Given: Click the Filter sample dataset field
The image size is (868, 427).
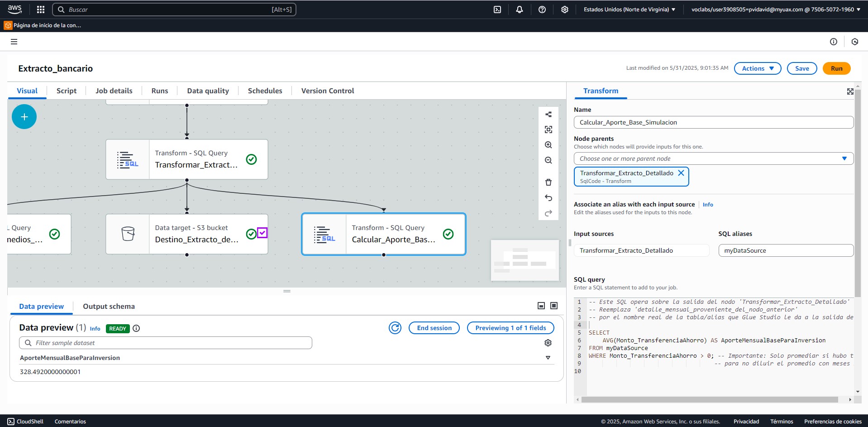Looking at the screenshot, I should 166,343.
